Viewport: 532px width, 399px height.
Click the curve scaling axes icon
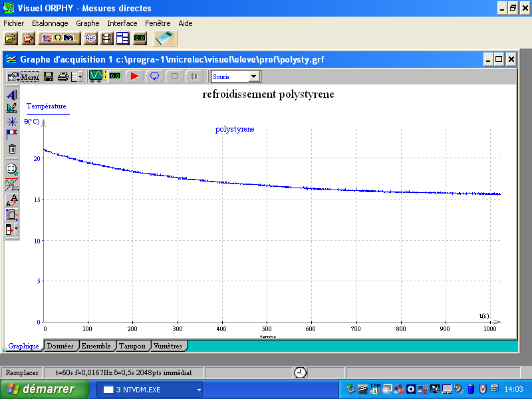[12, 185]
